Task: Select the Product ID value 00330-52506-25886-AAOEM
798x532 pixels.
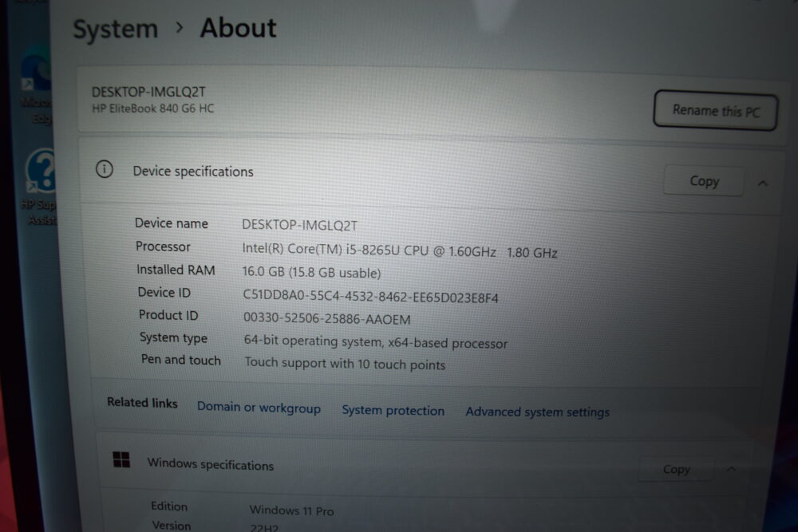Action: (x=326, y=319)
